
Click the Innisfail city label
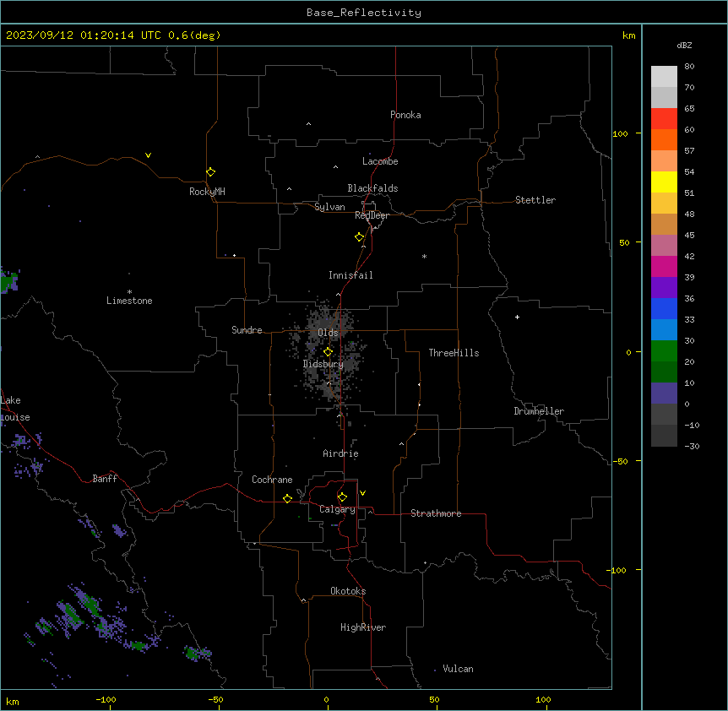click(x=350, y=275)
